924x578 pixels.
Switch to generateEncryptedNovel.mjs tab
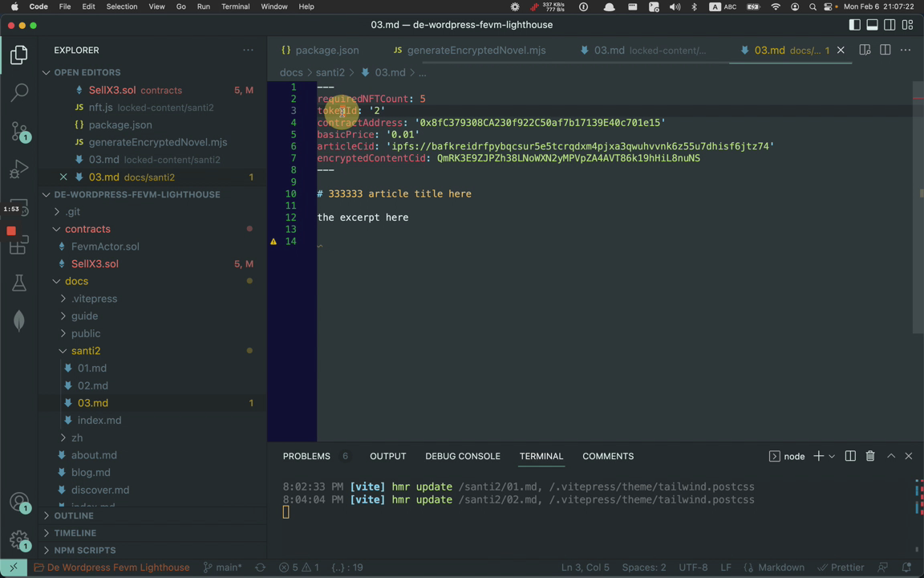(469, 50)
